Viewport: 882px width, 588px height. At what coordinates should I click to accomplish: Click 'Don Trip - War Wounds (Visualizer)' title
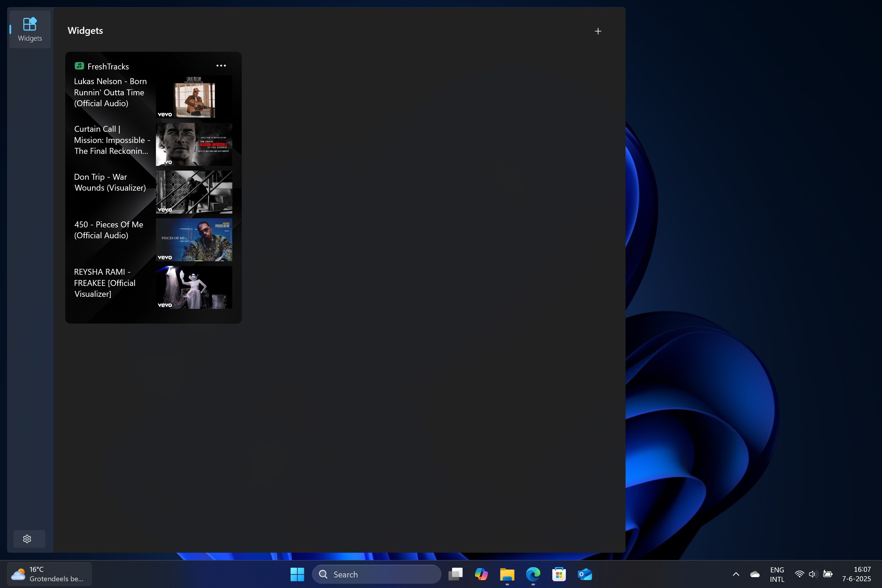pos(110,182)
